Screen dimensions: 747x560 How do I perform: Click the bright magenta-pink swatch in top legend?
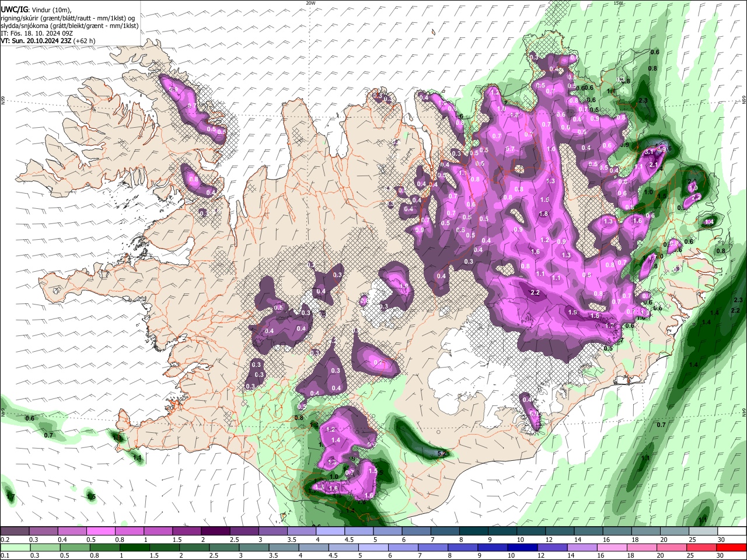click(x=100, y=531)
